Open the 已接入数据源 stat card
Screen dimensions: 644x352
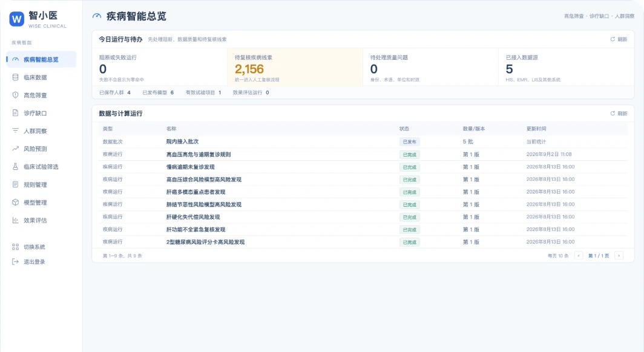click(x=567, y=67)
